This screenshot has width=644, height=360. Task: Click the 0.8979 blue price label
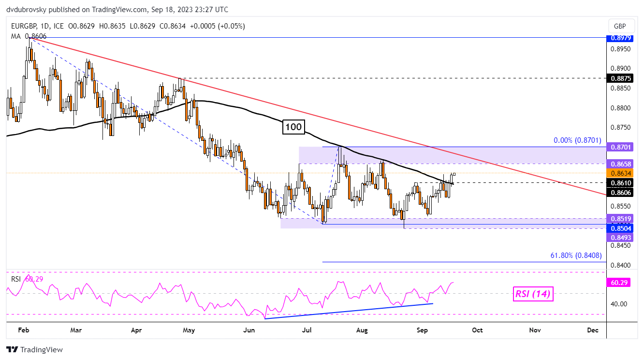619,38
